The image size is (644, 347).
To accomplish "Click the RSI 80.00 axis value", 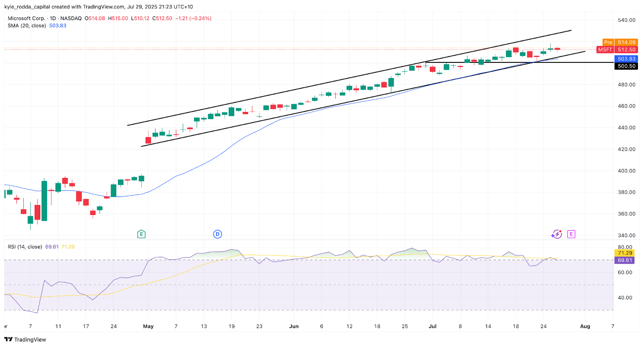I will coord(625,247).
